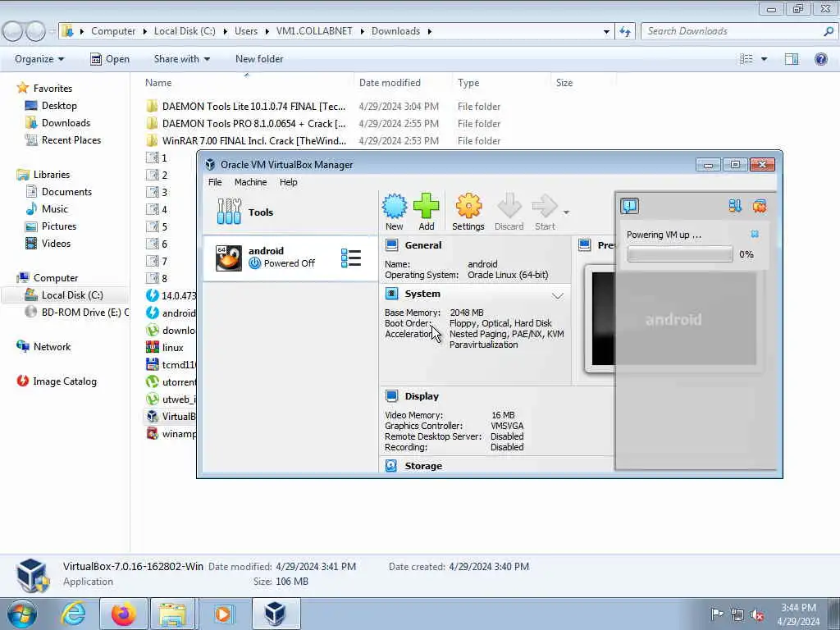Open Start button dropdown arrow
The width and height of the screenshot is (840, 630).
(x=566, y=212)
